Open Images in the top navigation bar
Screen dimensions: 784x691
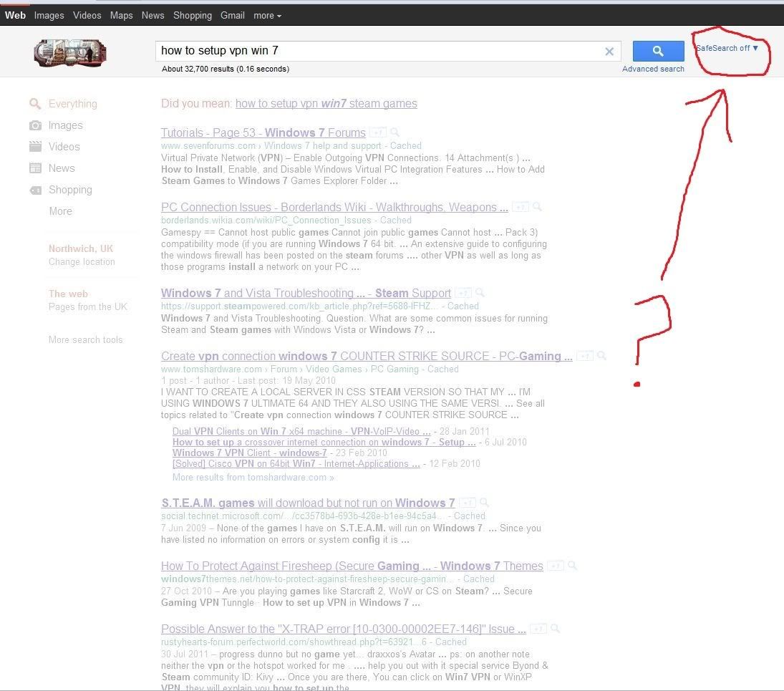(49, 16)
